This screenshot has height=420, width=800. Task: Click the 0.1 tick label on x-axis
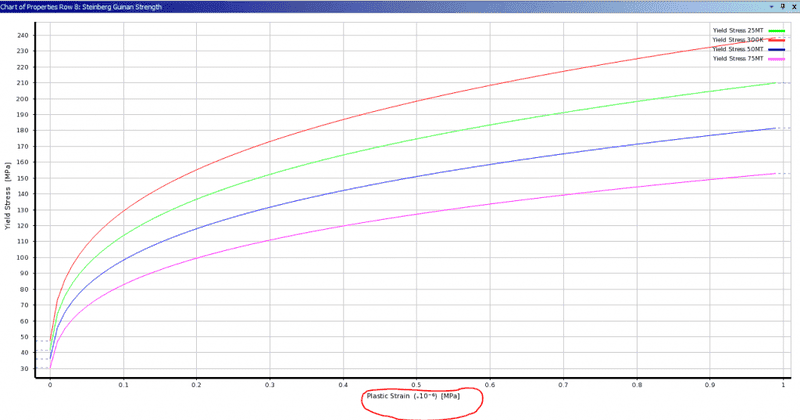123,382
